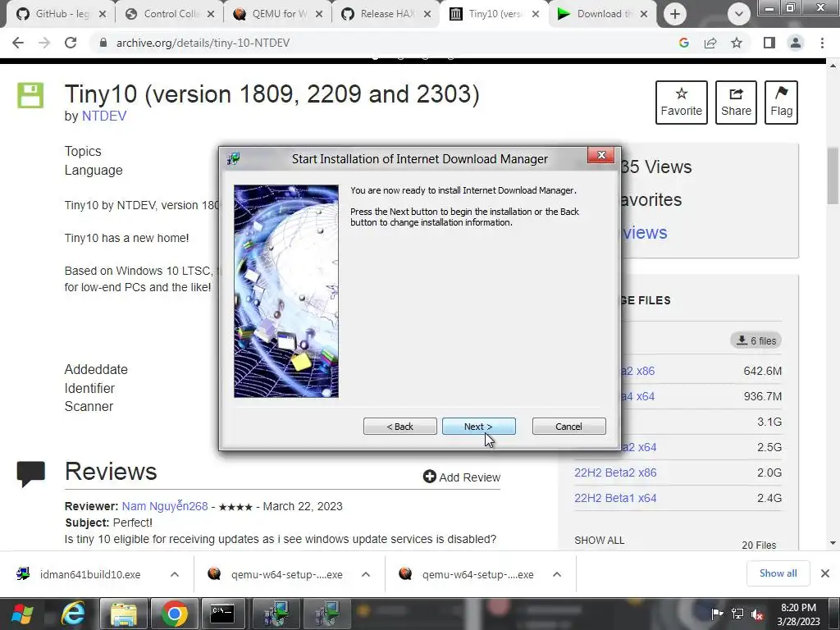Open the taskbar clock showing 8:20 PM

click(x=798, y=614)
